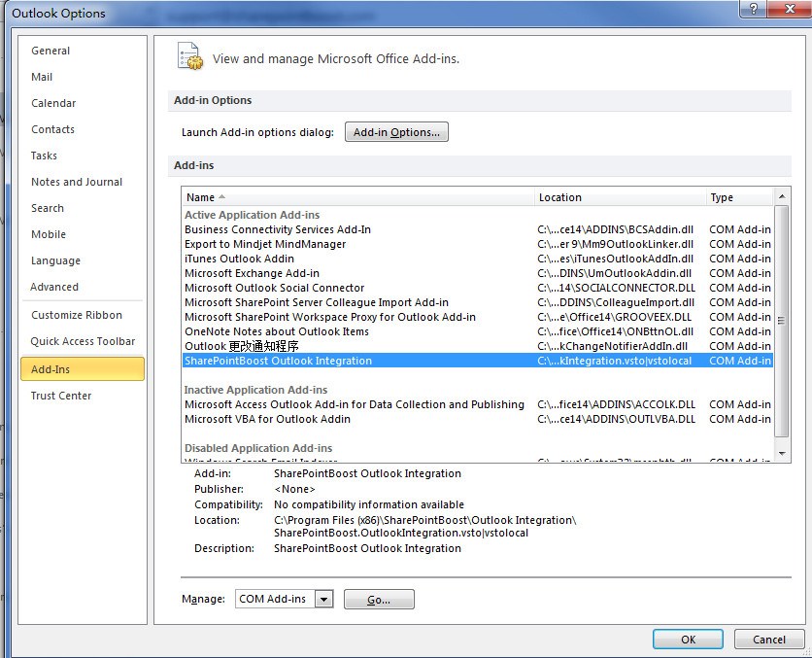Go to Quick Access Toolbar options
Image resolution: width=812 pixels, height=658 pixels.
point(83,341)
